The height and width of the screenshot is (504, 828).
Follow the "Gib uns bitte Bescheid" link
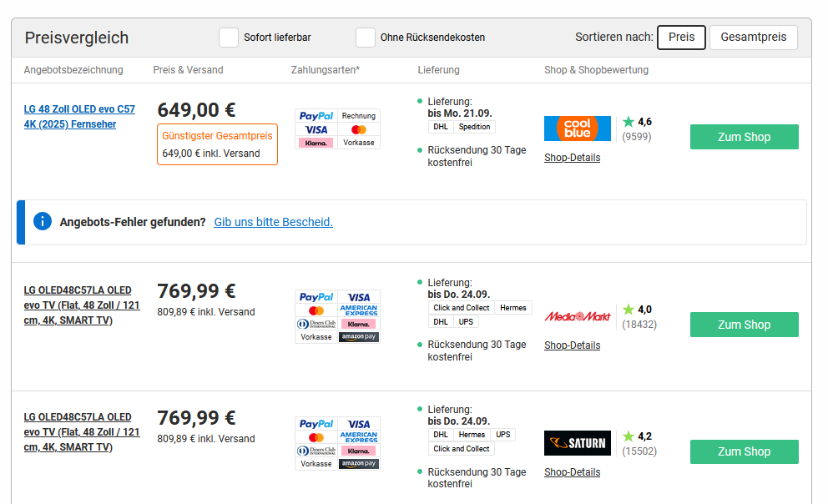coord(273,222)
